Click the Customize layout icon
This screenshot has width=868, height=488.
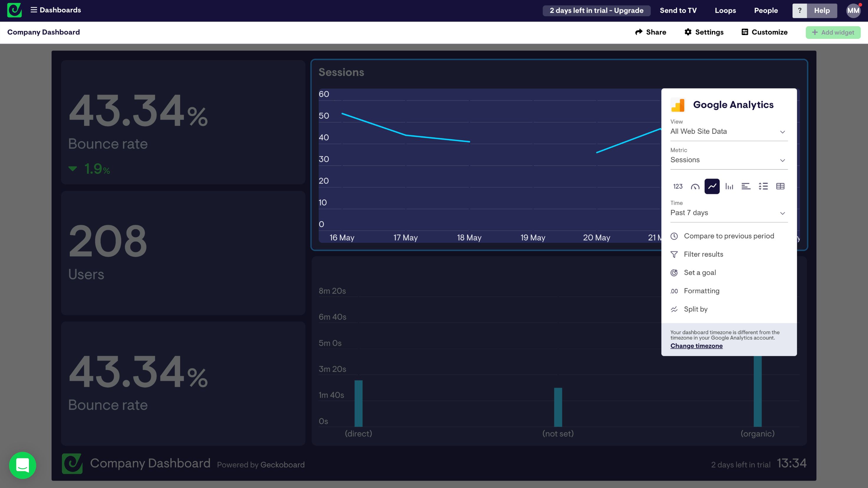pyautogui.click(x=745, y=32)
